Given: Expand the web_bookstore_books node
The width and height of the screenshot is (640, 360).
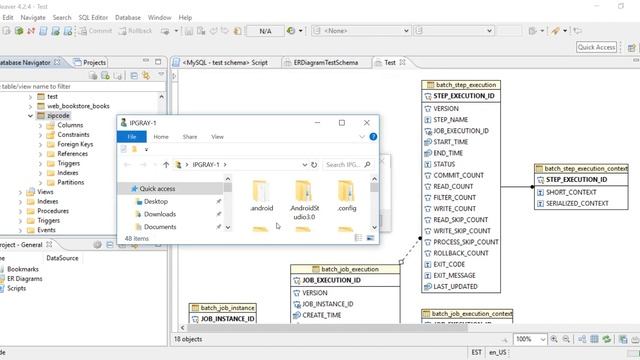Looking at the screenshot, I should click(x=30, y=106).
